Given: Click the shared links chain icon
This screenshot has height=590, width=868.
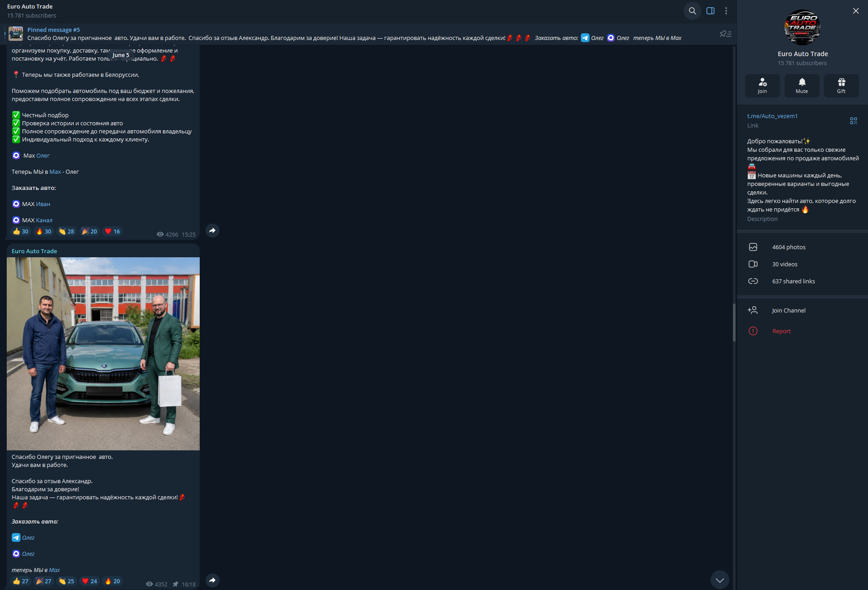Looking at the screenshot, I should [753, 281].
